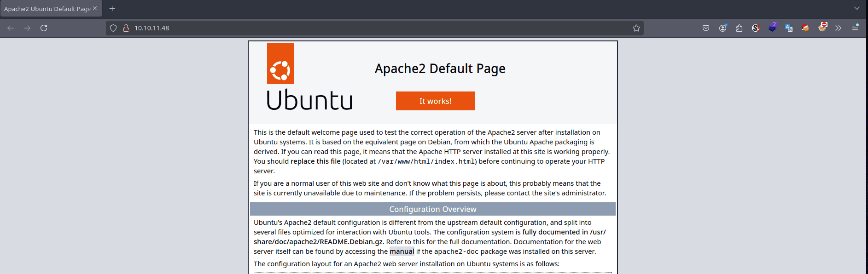
Task: Click the back navigation arrow
Action: 11,28
